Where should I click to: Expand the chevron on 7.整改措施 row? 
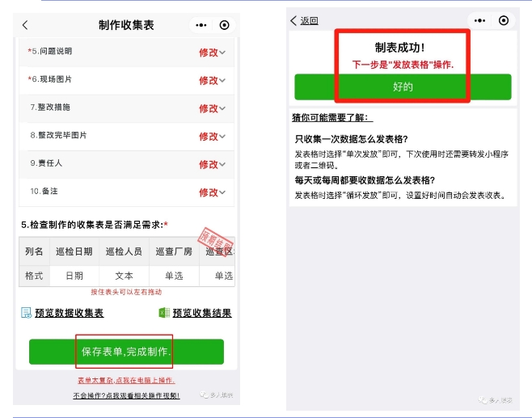[222, 108]
